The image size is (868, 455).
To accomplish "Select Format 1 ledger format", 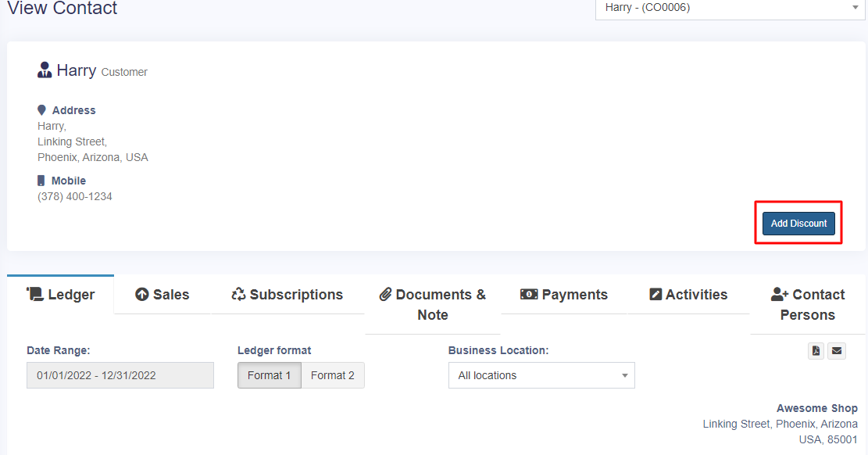I will click(x=269, y=375).
